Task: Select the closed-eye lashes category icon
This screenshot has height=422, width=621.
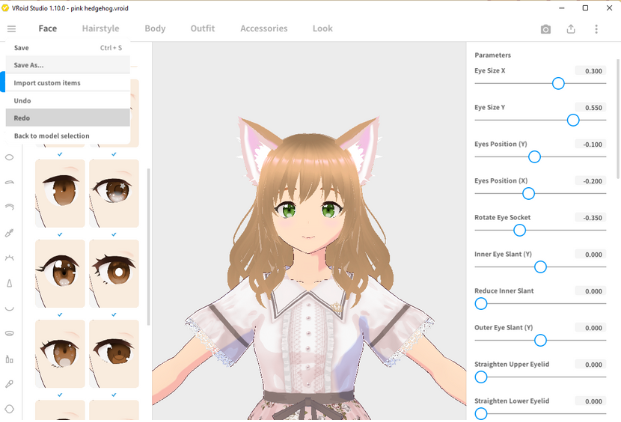Action: click(10, 258)
